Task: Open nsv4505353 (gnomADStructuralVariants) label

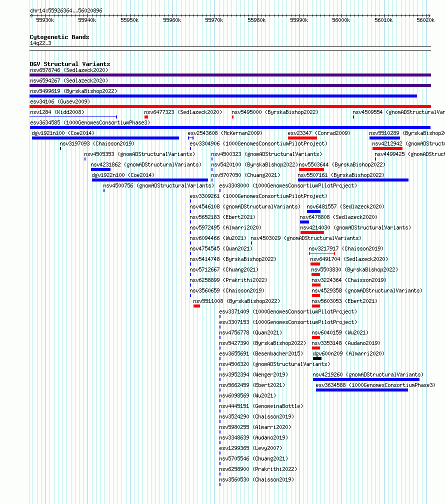Action: [x=139, y=154]
